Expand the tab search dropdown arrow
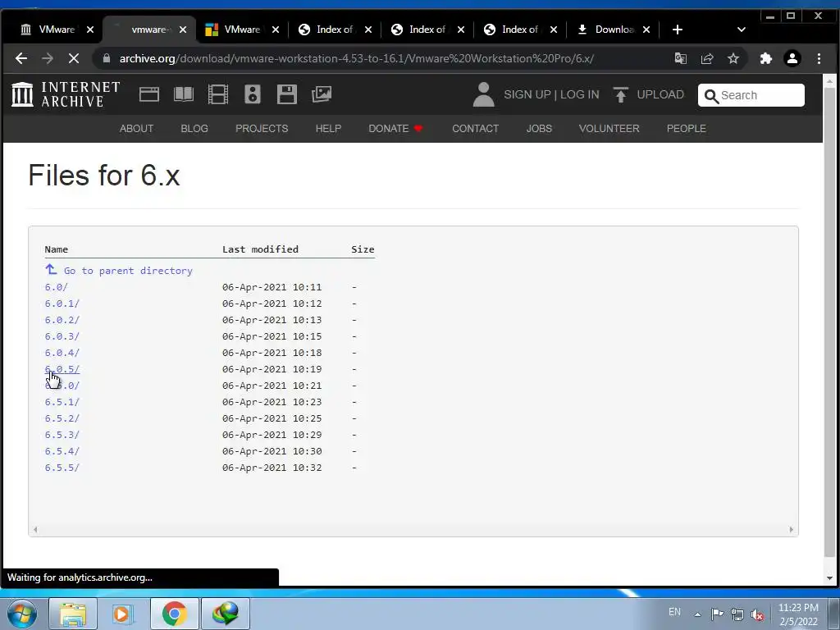The width and height of the screenshot is (840, 630). pyautogui.click(x=742, y=30)
